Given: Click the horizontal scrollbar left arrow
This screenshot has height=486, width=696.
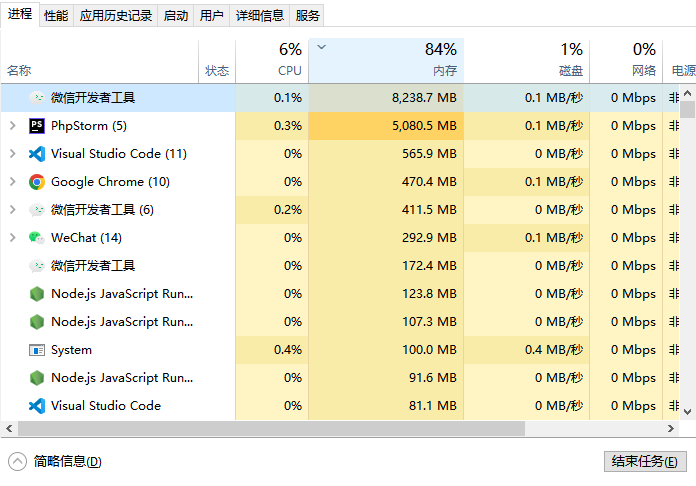Looking at the screenshot, I should [x=9, y=429].
